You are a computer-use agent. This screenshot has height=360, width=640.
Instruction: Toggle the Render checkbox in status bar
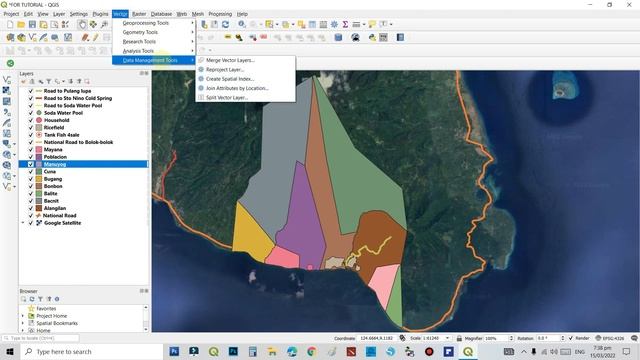click(x=571, y=338)
